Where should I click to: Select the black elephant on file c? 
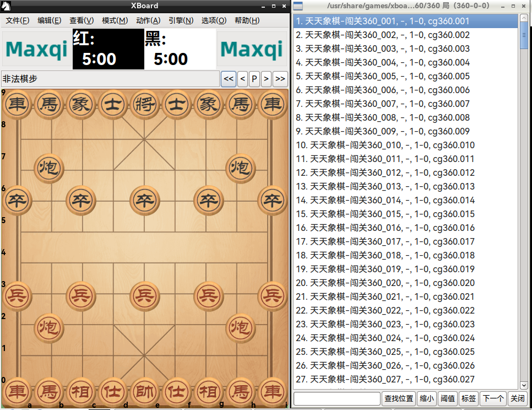(81, 104)
